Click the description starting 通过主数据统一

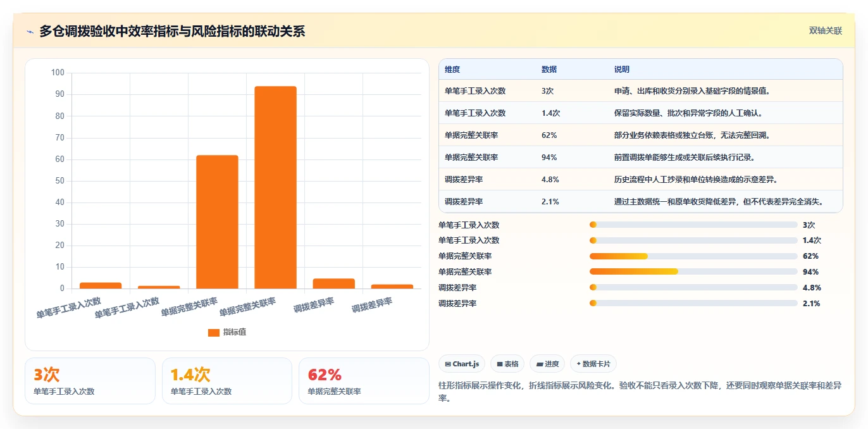point(719,202)
